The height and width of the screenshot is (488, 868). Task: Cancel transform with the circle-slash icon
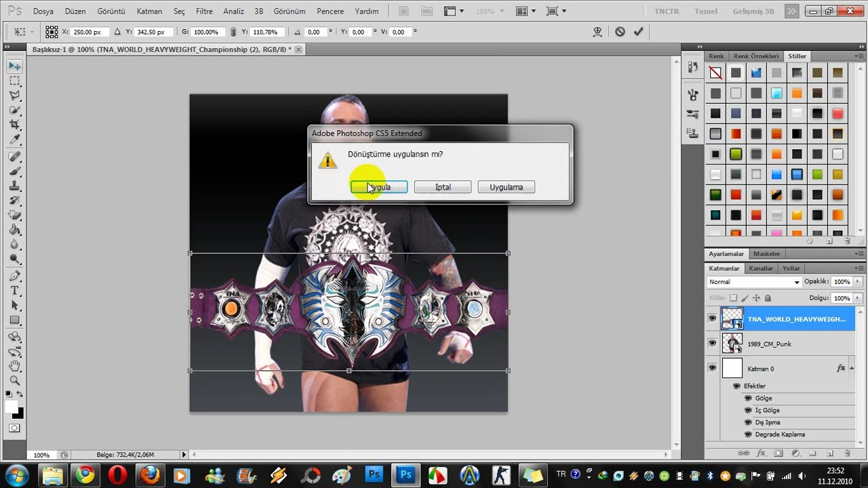pyautogui.click(x=620, y=32)
